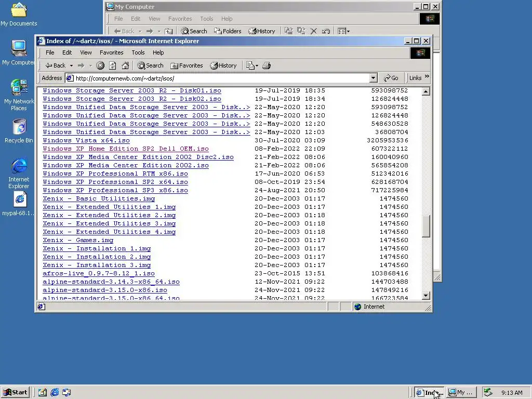Click the Mail icon in Internet Explorer toolbar
Viewport: 532px width, 399px height.
pyautogui.click(x=250, y=65)
